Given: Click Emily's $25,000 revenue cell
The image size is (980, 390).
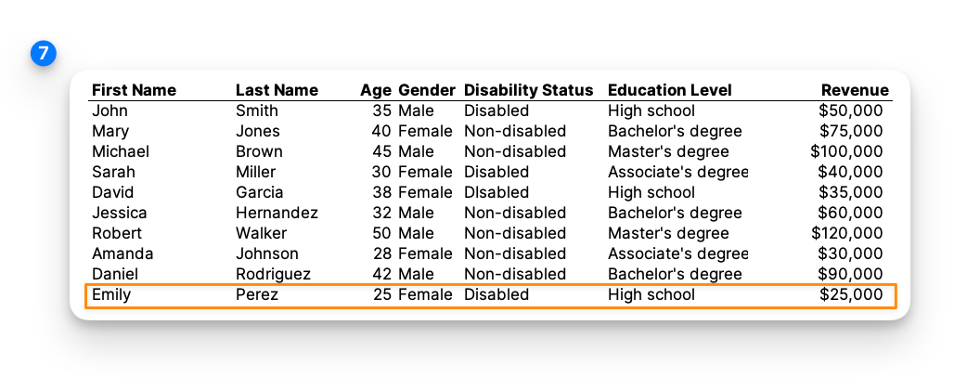Looking at the screenshot, I should click(850, 294).
